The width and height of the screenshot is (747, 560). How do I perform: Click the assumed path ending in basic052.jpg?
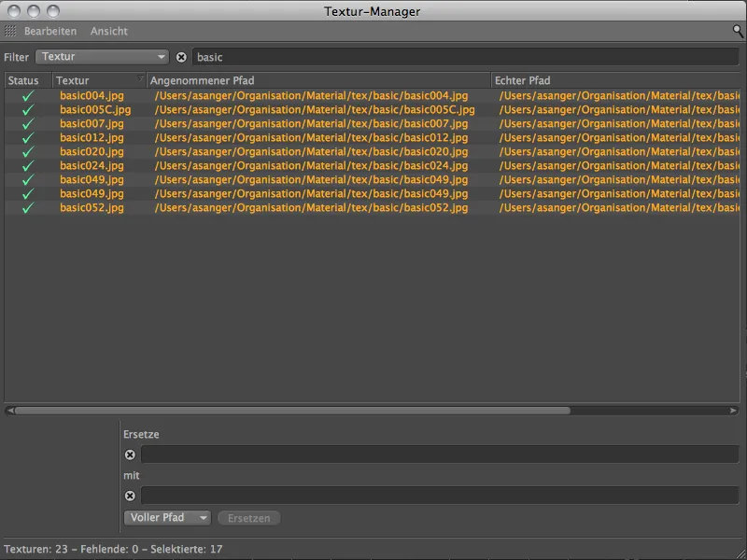tap(311, 207)
